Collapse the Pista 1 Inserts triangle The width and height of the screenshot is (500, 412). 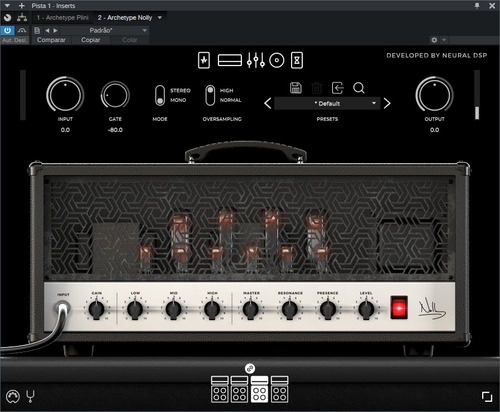click(7, 6)
